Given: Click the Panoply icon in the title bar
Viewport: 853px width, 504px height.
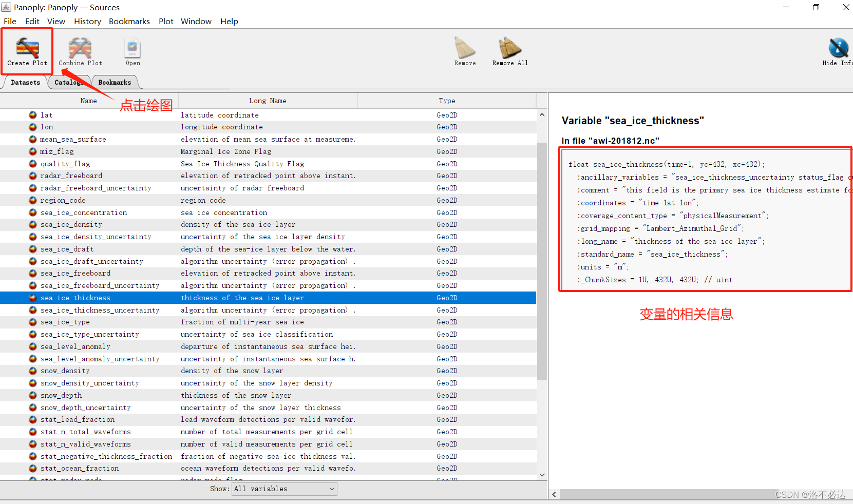Looking at the screenshot, I should [x=7, y=7].
